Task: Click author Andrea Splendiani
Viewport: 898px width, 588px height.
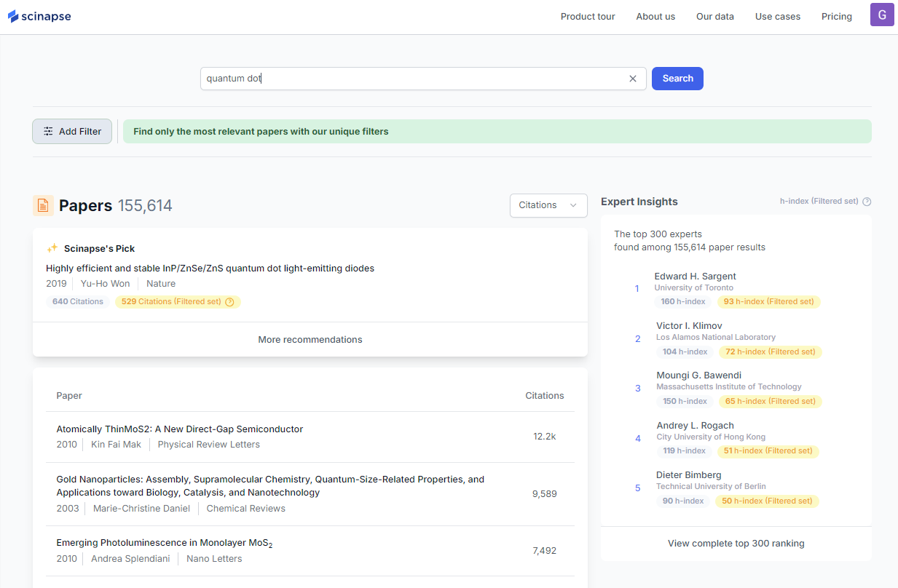Action: pyautogui.click(x=130, y=559)
